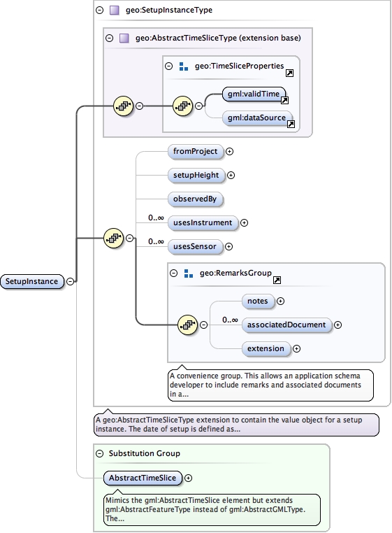Select the usesInstrument element node
Viewport: 392px width, 533px height.
point(203,223)
